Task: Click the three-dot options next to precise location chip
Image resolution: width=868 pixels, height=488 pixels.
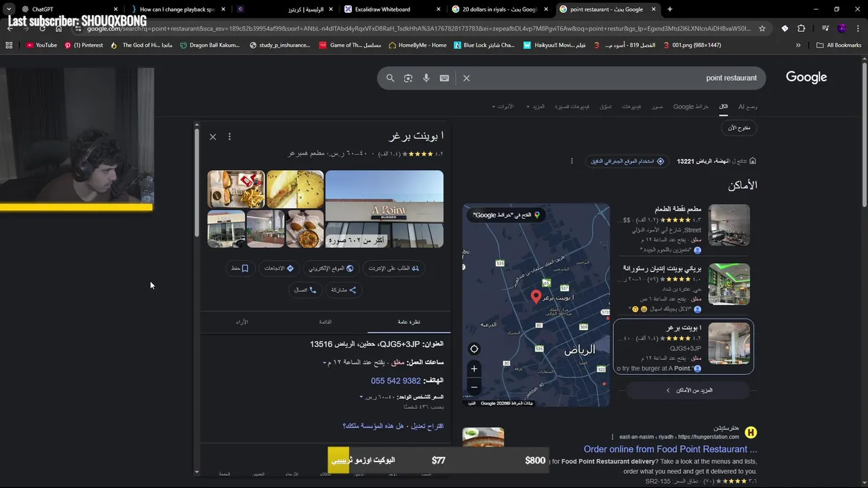Action: (x=572, y=161)
